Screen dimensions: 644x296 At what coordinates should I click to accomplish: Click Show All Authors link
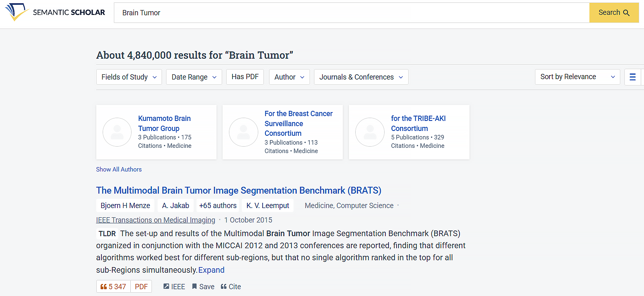pos(119,169)
